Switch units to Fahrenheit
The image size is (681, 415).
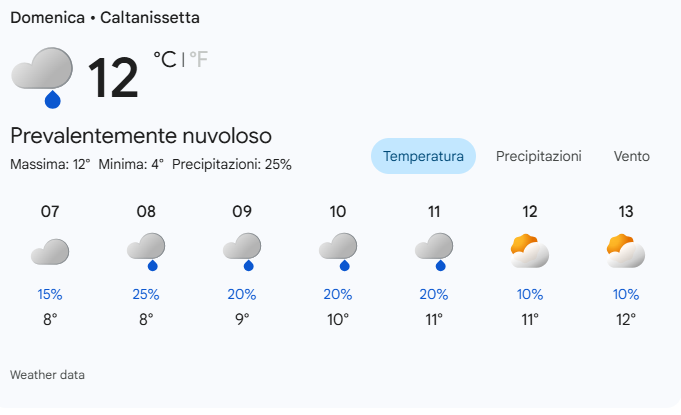(199, 60)
